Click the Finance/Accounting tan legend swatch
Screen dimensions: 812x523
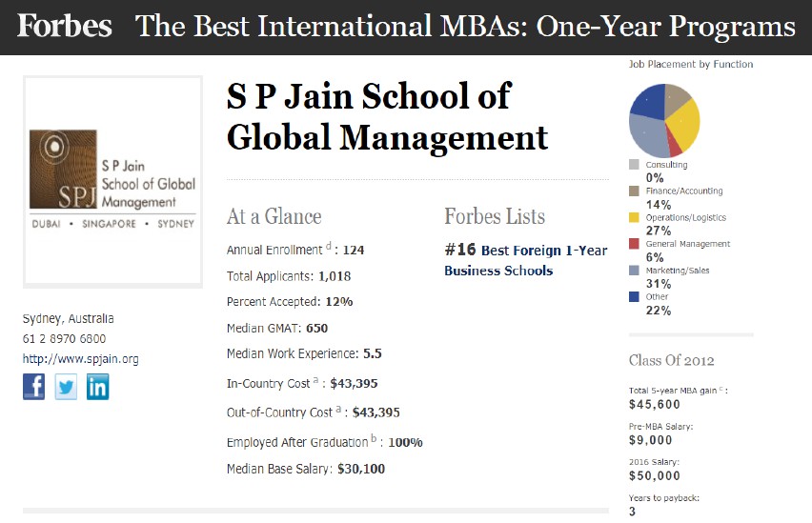tap(634, 191)
